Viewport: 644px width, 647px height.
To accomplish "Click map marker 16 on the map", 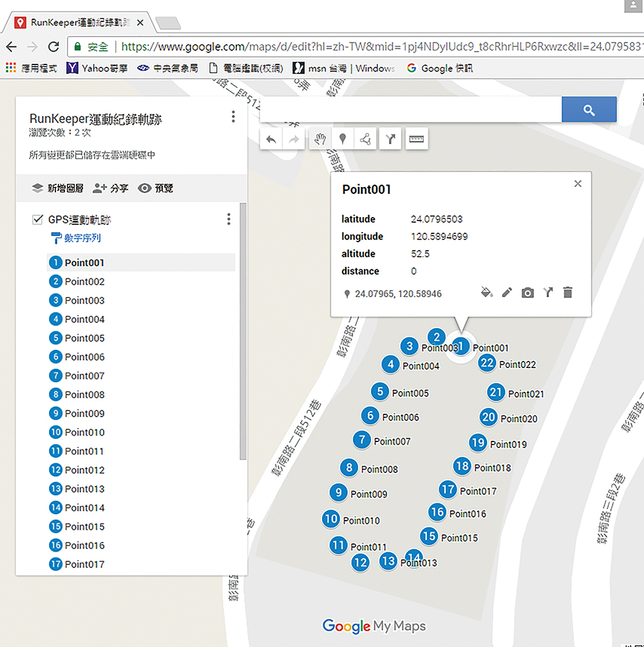I will (x=437, y=512).
